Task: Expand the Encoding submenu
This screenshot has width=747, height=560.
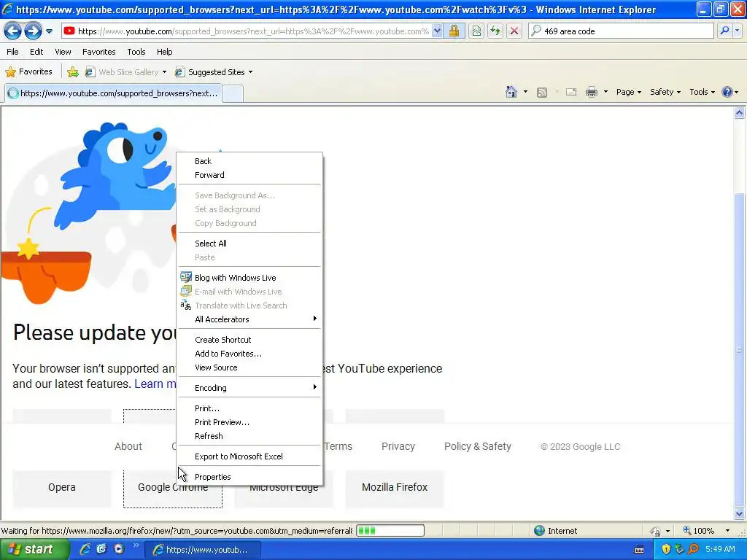Action: 249,388
